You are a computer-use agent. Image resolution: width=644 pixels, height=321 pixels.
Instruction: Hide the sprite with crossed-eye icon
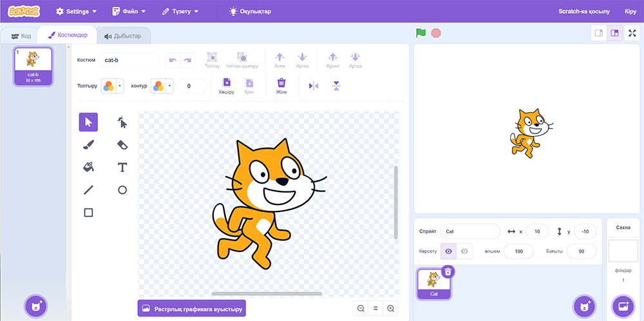point(464,251)
